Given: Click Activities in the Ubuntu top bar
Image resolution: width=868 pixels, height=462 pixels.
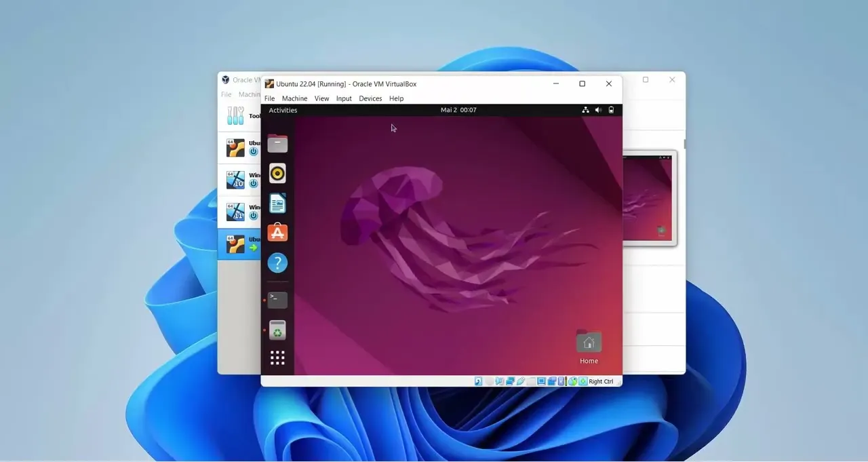Looking at the screenshot, I should point(283,110).
